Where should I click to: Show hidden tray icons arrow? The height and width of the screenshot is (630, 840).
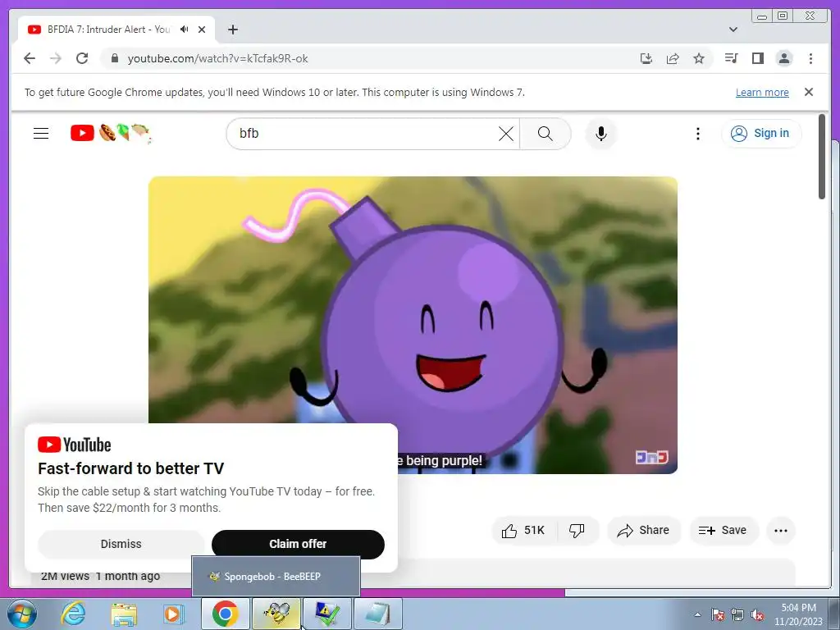(x=697, y=614)
